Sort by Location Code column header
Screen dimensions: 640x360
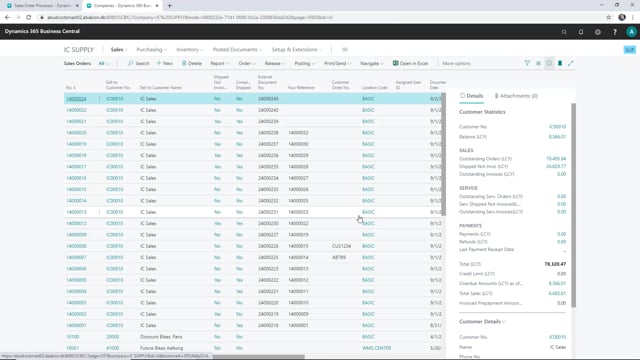tap(374, 88)
